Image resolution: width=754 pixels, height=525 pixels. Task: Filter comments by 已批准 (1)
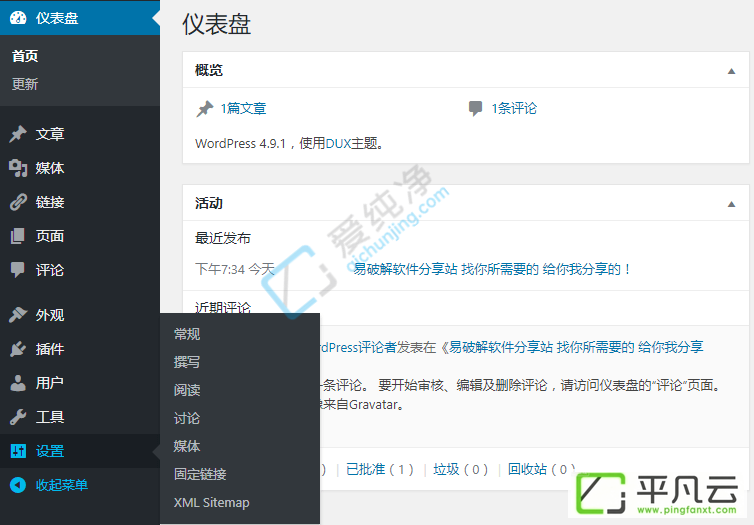tap(380, 469)
